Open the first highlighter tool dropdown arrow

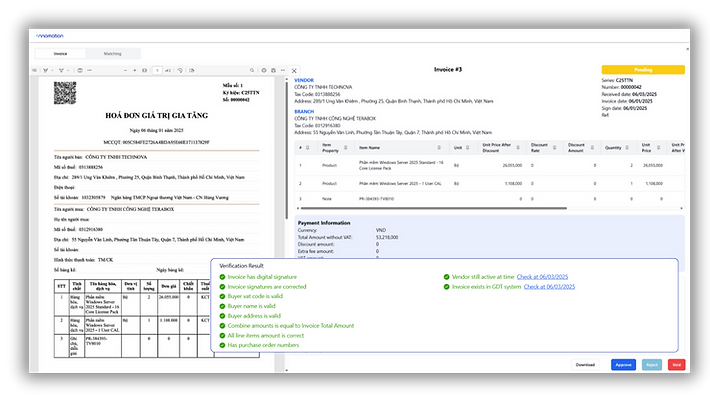click(53, 70)
